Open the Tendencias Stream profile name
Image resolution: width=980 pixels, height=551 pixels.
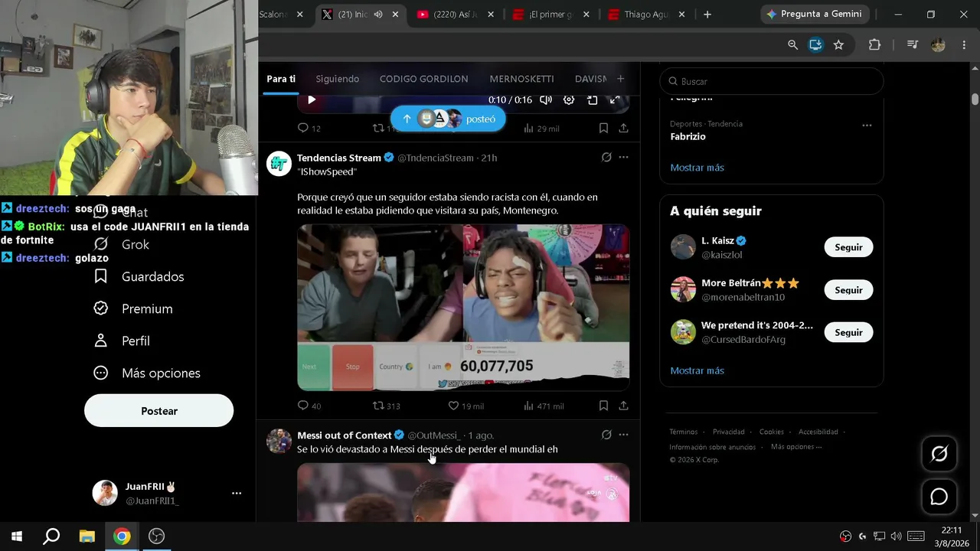pos(339,158)
